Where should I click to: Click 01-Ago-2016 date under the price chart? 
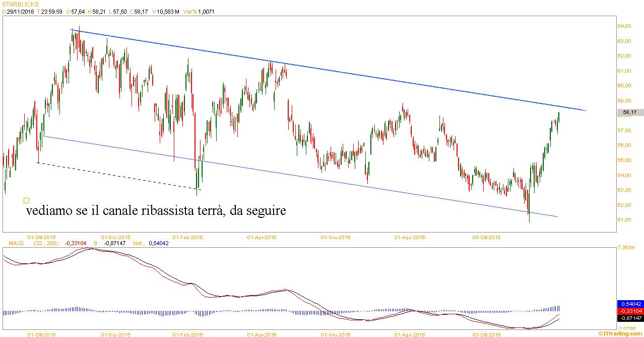(x=410, y=237)
